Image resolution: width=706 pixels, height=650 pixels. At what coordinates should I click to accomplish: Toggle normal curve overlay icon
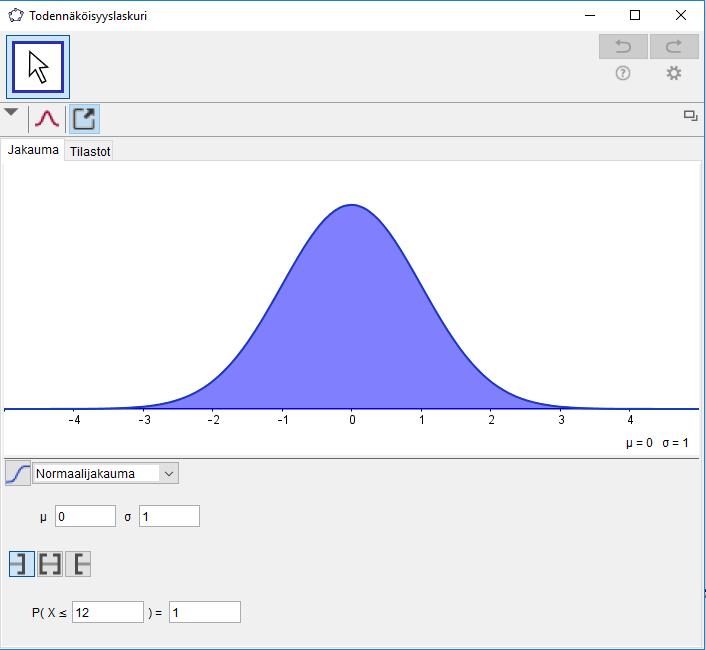[47, 119]
